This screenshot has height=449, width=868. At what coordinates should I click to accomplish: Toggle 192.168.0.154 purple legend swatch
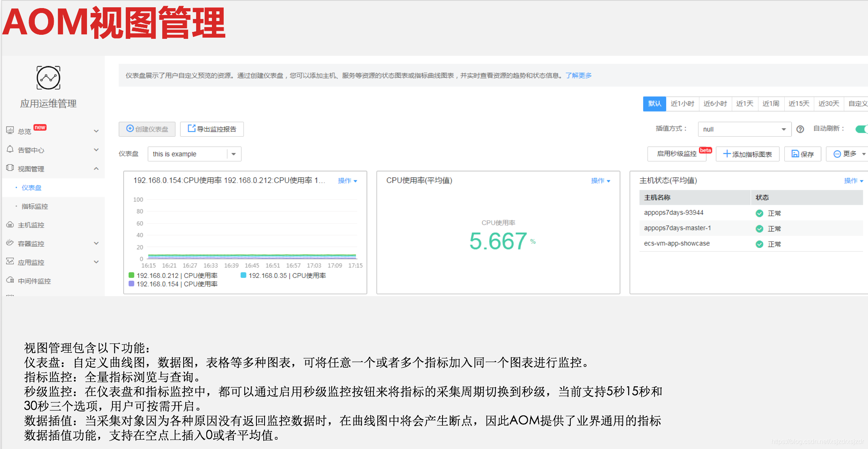[131, 284]
